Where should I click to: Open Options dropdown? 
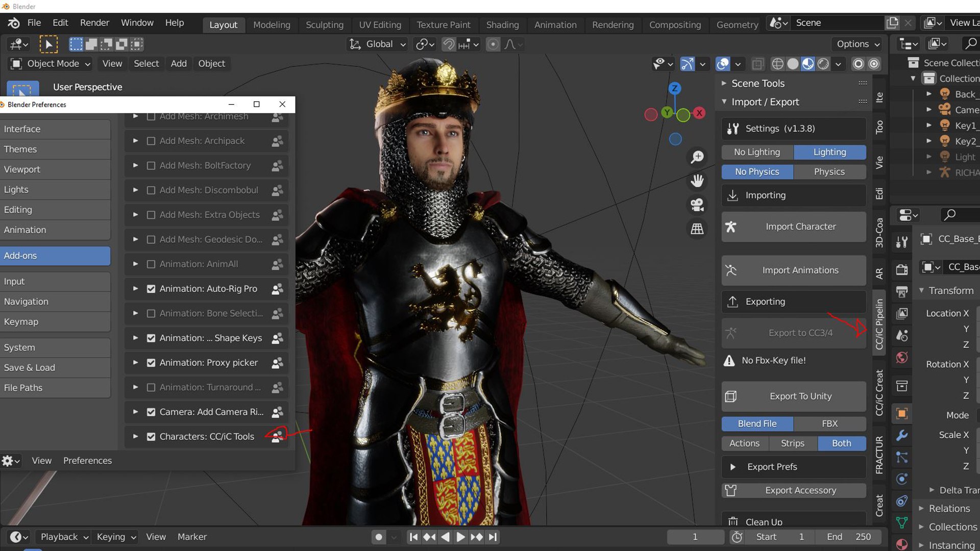(857, 44)
